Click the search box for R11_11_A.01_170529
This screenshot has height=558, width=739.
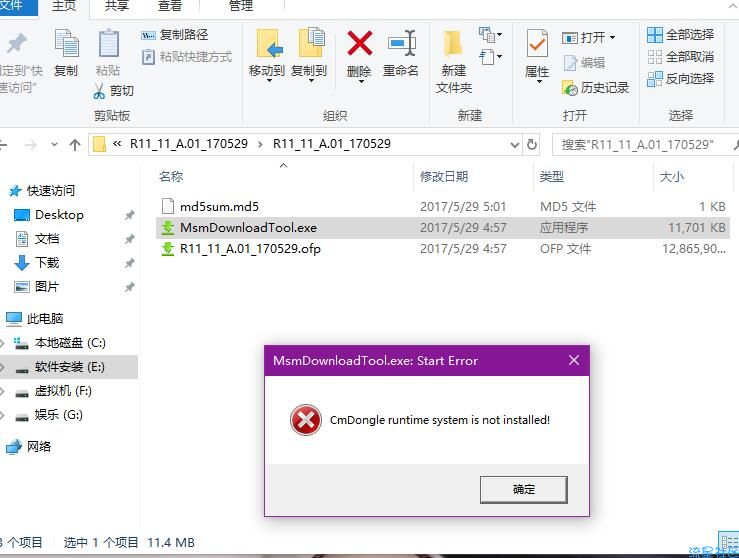point(640,145)
